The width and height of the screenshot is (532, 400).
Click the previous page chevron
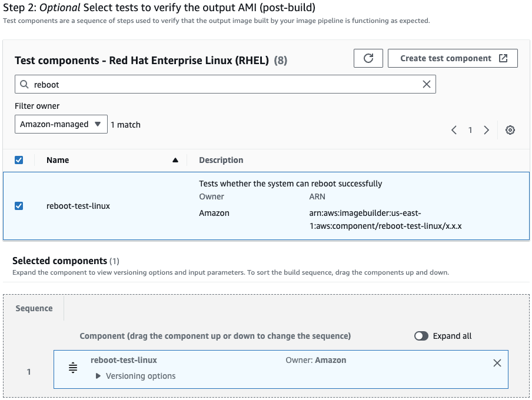tap(454, 129)
